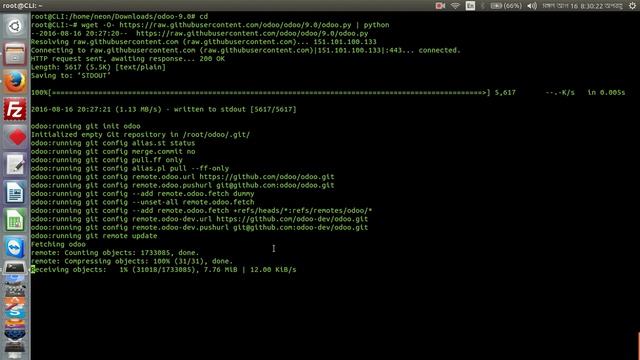This screenshot has width=640, height=360.
Task: Open the Wi-Fi network indicator
Action: pos(455,6)
